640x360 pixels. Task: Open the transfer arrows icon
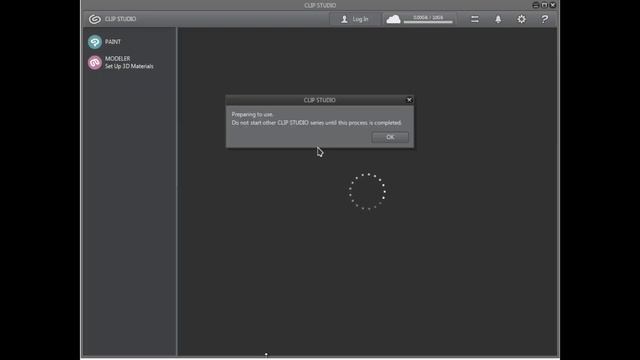(475, 19)
